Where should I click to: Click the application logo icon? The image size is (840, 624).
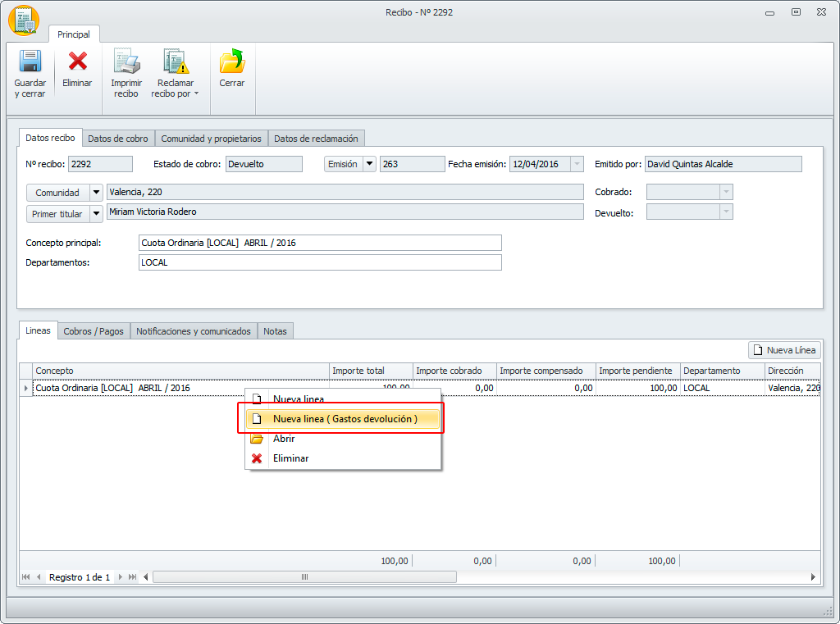(x=24, y=20)
